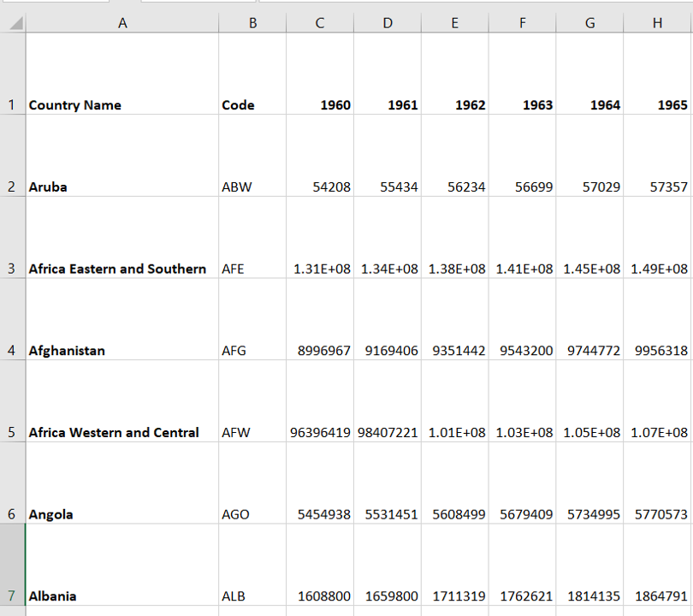
Task: Select Africa Eastern and Southern cell
Action: coord(122,237)
